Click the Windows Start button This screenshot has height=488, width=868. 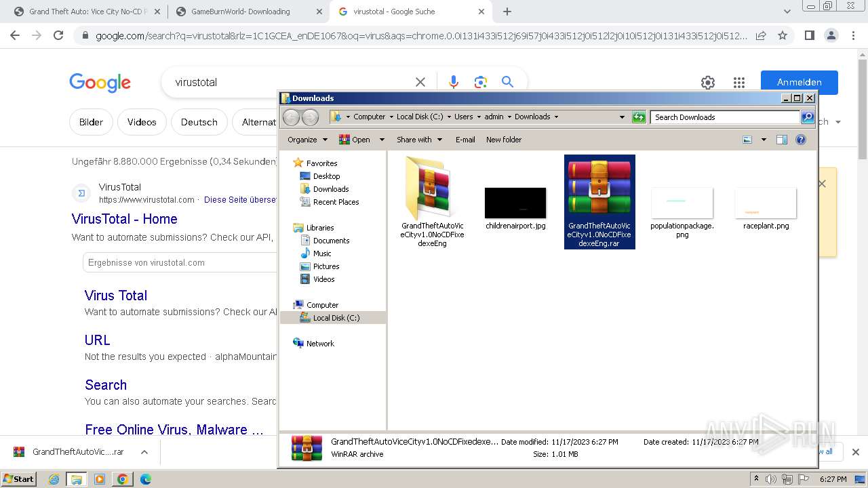point(18,479)
